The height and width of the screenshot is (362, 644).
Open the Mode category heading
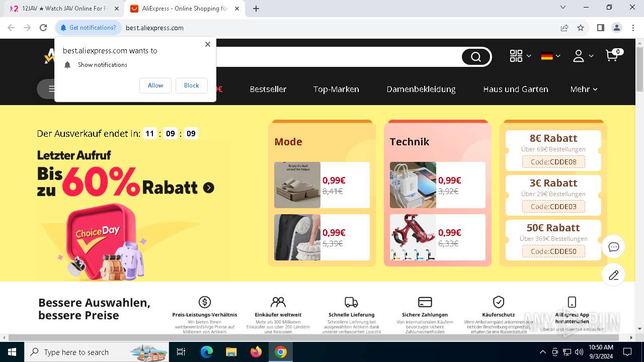pos(288,142)
